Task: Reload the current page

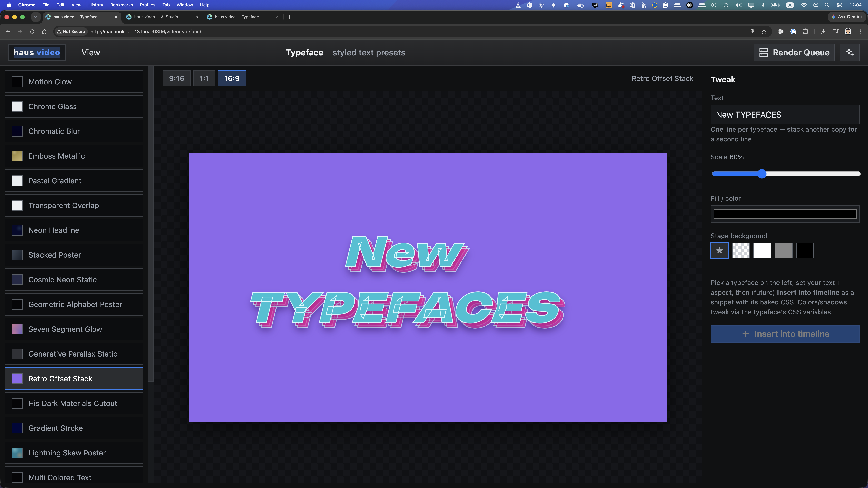Action: (32, 32)
